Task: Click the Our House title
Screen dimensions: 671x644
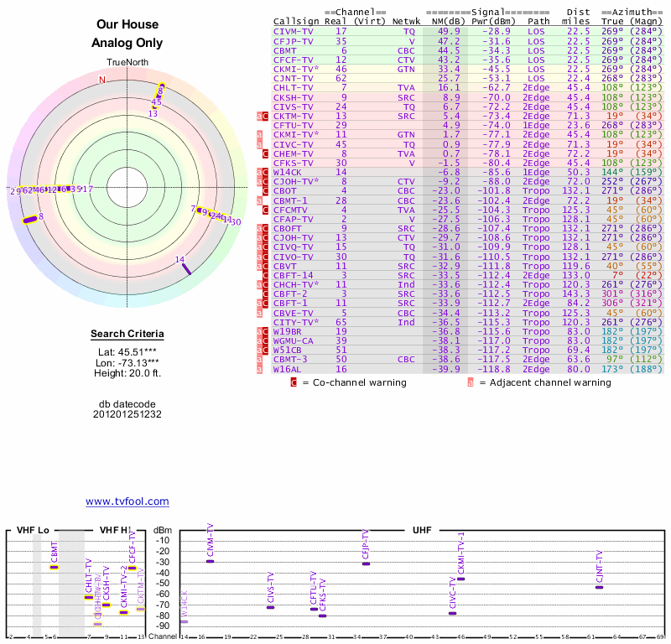Action: click(x=127, y=24)
